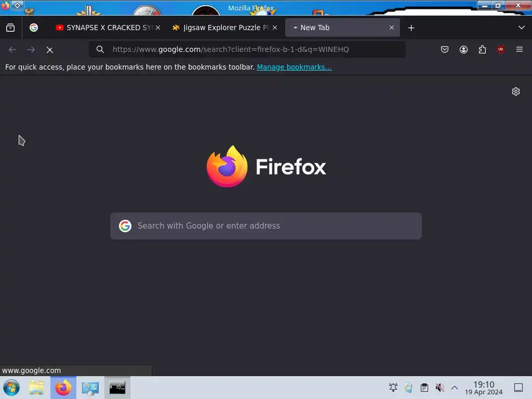Focus the Search with Google box
Viewport: 532px width, 399px height.
(266, 226)
